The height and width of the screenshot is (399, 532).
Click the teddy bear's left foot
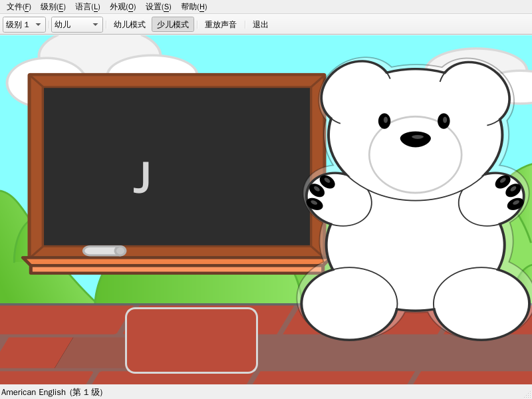point(349,303)
